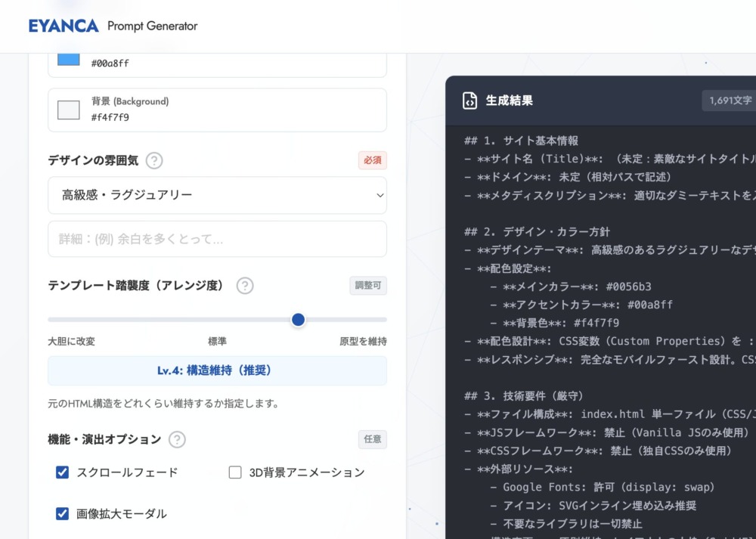
Task: Click the EYANCA logo
Action: click(x=64, y=25)
